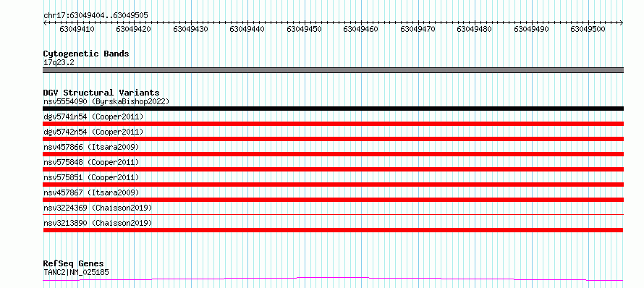Select the red bar under nsv3213890
644x288 pixels.
[333, 230]
